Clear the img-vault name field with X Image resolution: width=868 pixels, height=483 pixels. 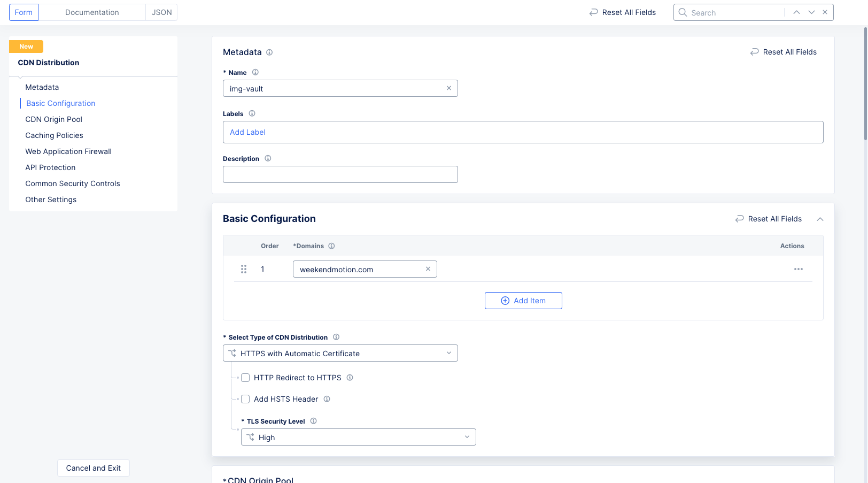coord(449,88)
